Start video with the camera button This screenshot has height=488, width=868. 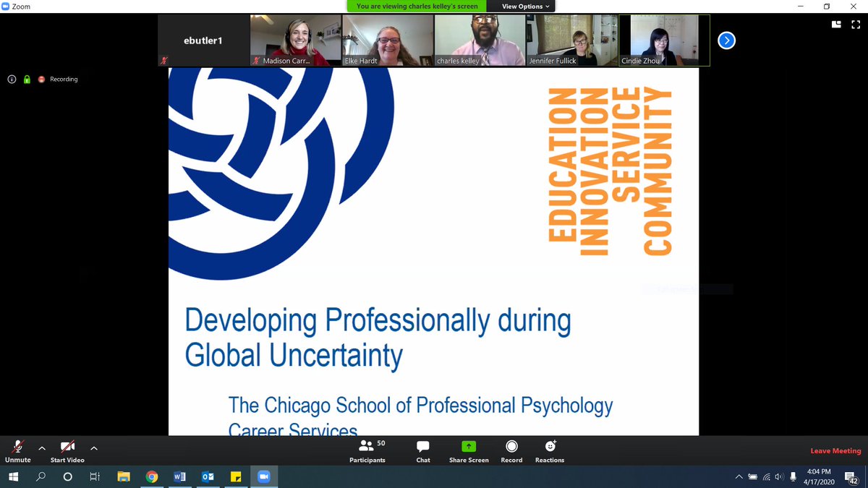67,451
